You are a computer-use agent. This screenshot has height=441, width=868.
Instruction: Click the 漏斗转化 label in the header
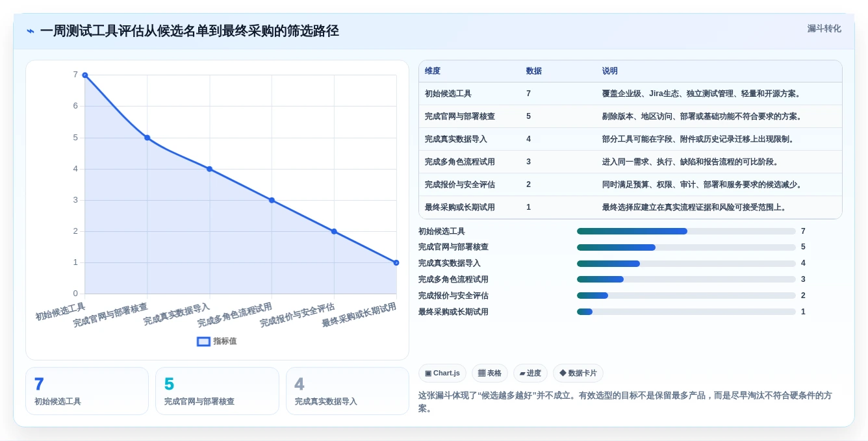(824, 29)
